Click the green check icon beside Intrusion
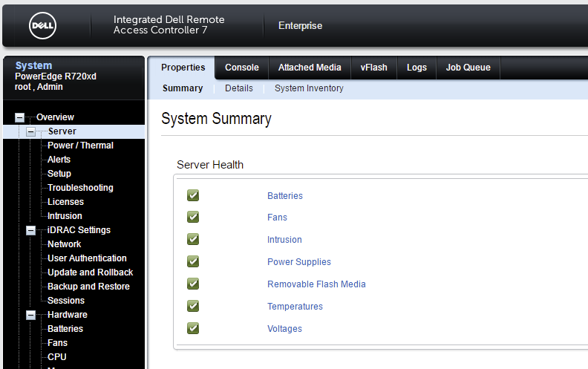The width and height of the screenshot is (588, 369). pyautogui.click(x=193, y=239)
